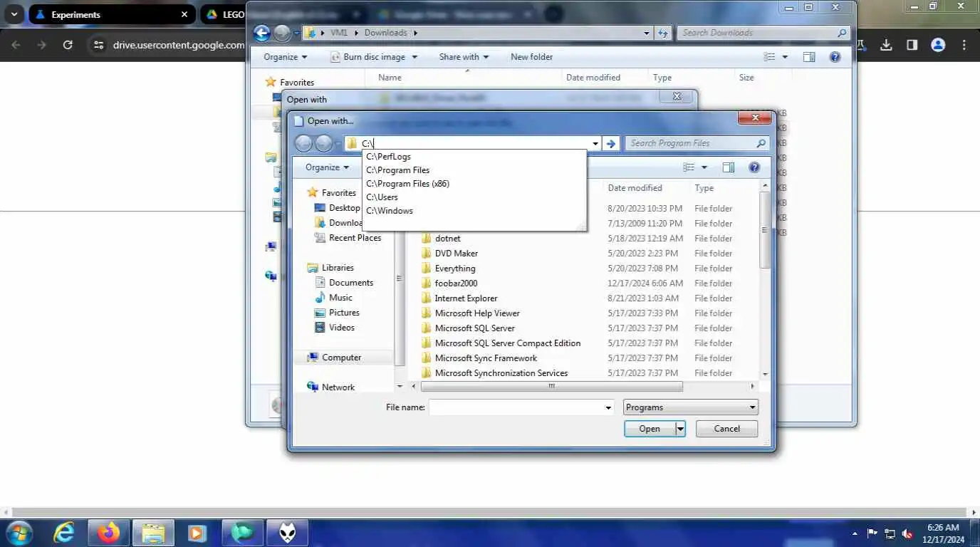
Task: Open the Chrome profile avatar icon
Action: pos(938,45)
